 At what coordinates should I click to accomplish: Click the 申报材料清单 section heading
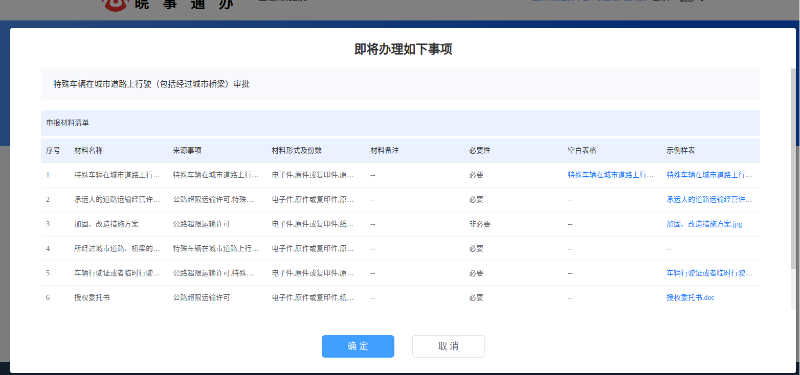tap(67, 123)
